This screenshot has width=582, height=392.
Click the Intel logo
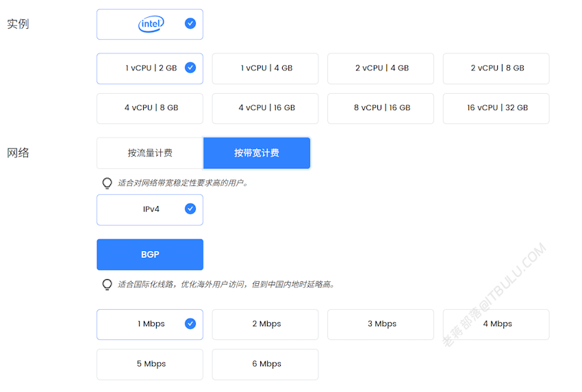(151, 24)
